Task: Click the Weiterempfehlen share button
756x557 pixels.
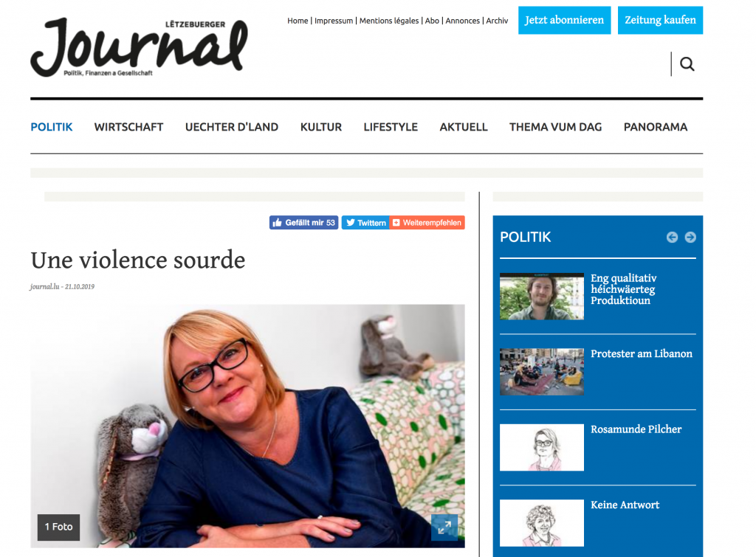Action: click(x=427, y=223)
